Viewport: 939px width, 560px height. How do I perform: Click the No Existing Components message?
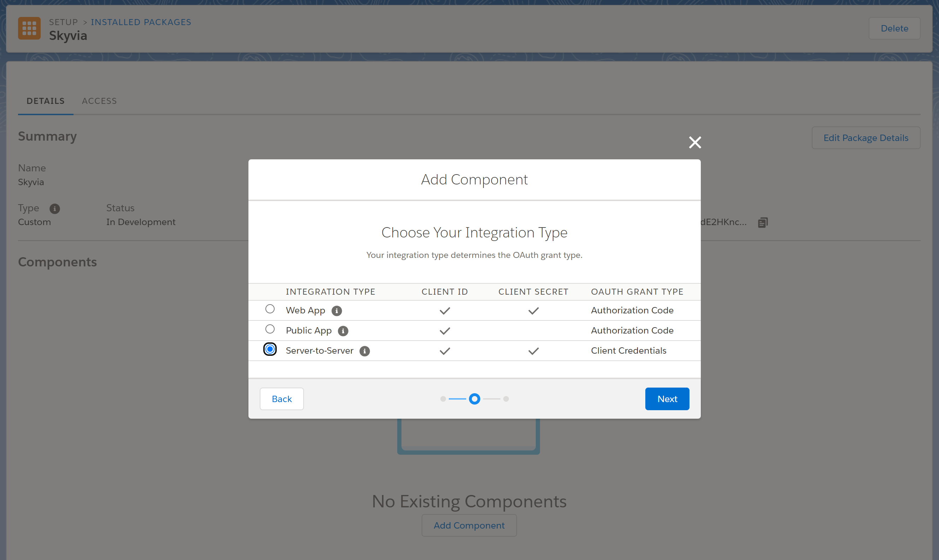tap(469, 501)
